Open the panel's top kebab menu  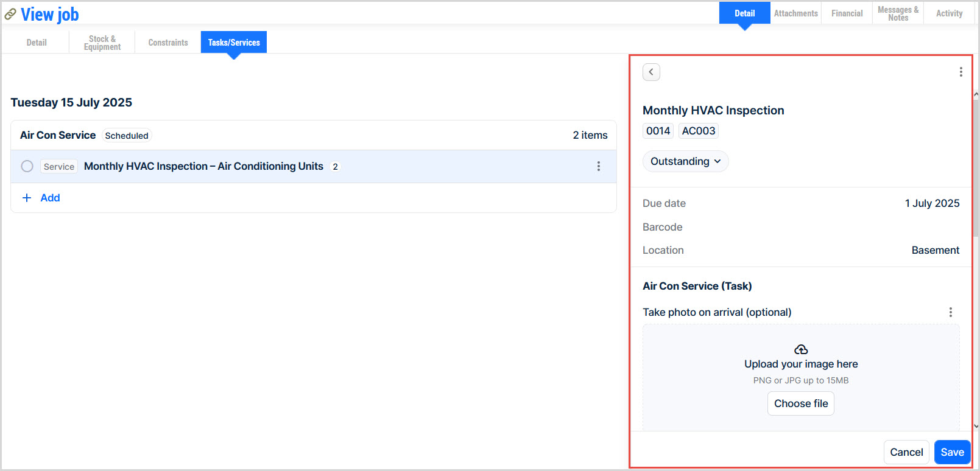[961, 72]
